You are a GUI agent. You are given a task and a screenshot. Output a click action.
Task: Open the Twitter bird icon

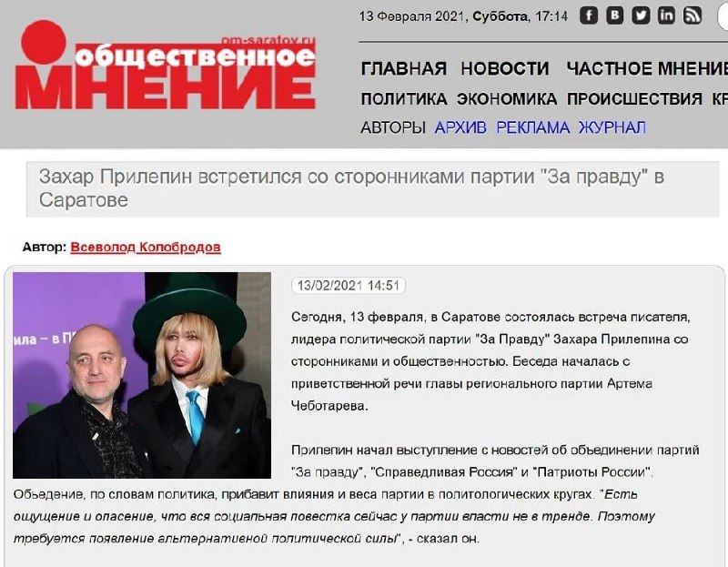click(x=641, y=15)
